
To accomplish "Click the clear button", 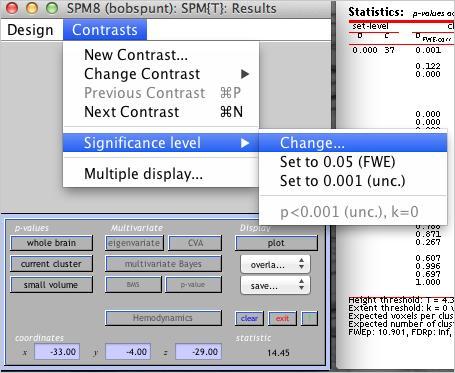I will coord(249,319).
